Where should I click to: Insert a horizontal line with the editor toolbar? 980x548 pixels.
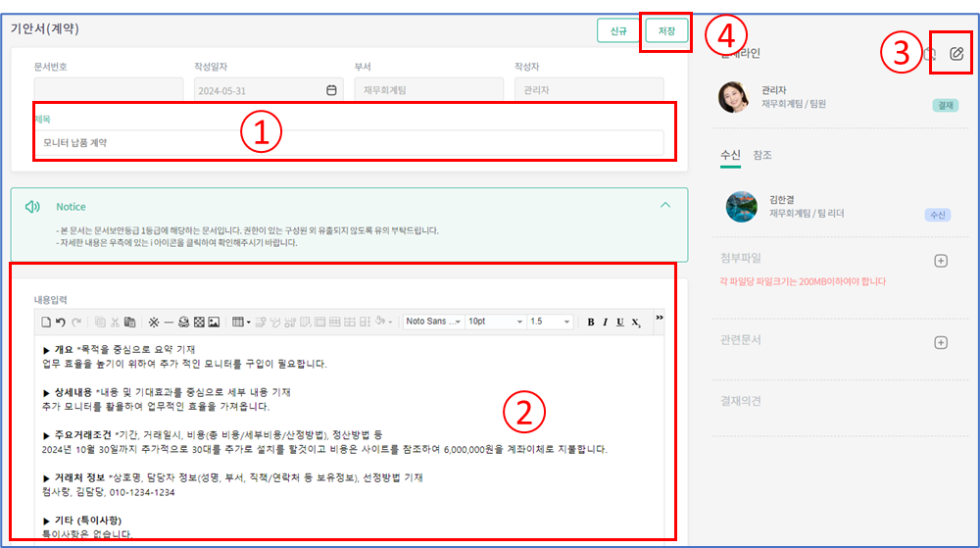point(168,322)
